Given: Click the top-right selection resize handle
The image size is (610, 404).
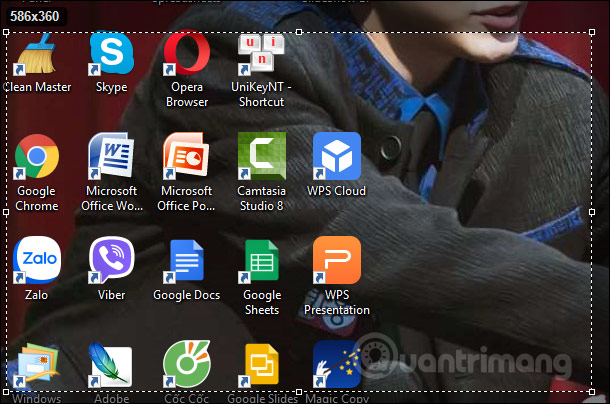Looking at the screenshot, I should click(x=592, y=32).
